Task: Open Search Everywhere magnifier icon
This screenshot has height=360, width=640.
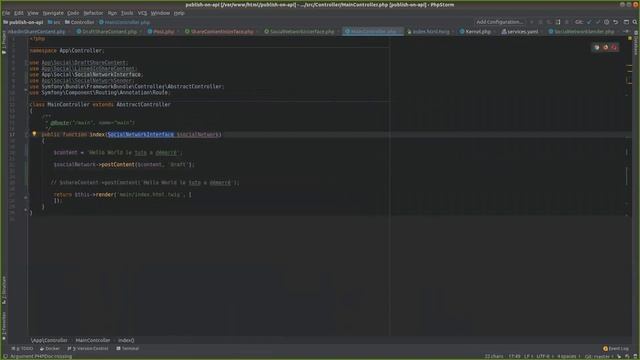Action: pos(635,22)
